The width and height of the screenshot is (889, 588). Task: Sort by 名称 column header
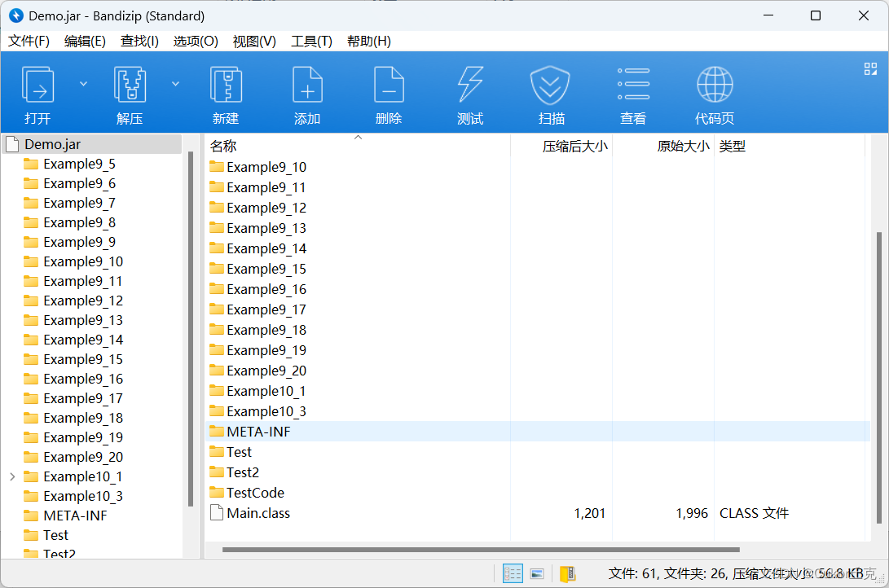[x=357, y=146]
